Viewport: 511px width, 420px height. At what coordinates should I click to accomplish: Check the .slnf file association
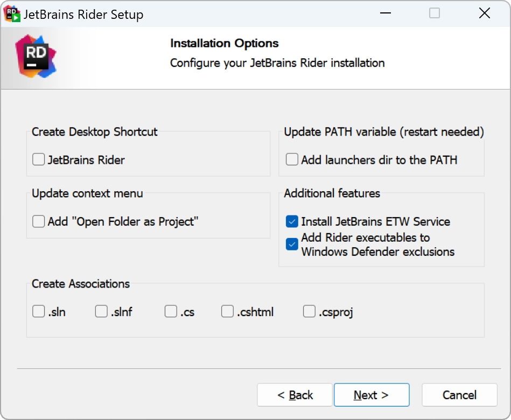coord(101,311)
